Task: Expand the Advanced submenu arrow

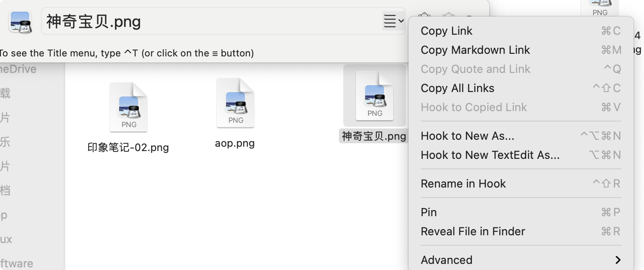Action: tap(617, 260)
